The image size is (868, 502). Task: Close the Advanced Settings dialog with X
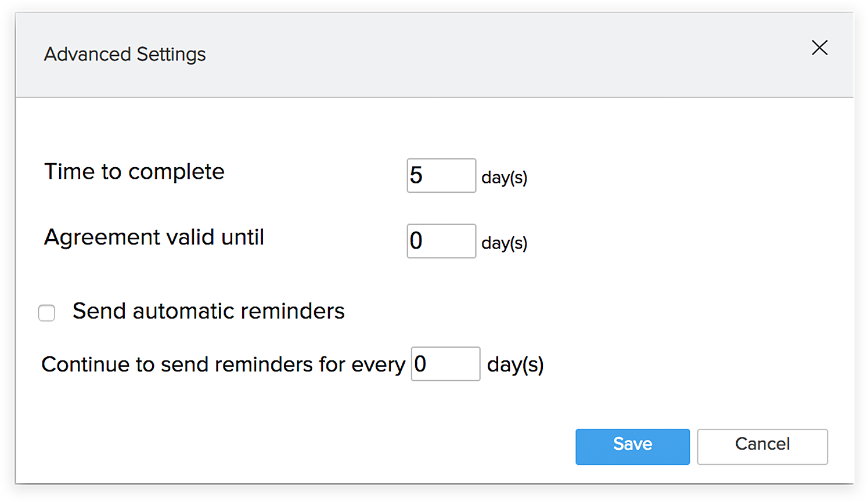pyautogui.click(x=819, y=48)
